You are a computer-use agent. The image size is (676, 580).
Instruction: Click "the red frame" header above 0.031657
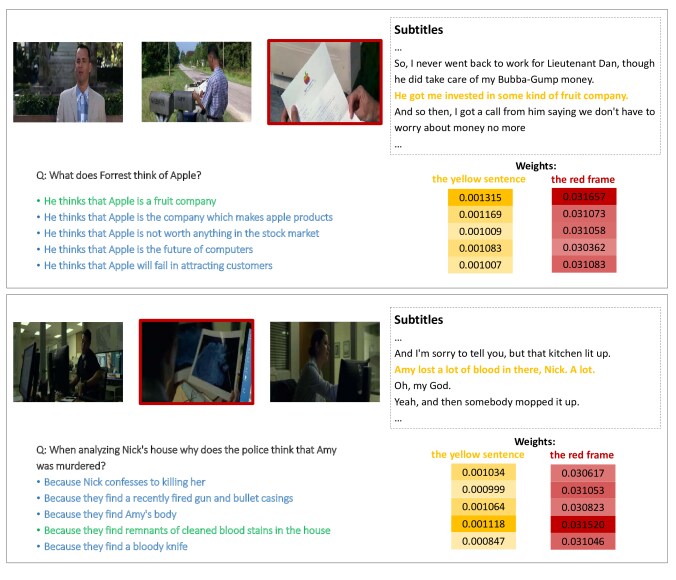point(583,179)
